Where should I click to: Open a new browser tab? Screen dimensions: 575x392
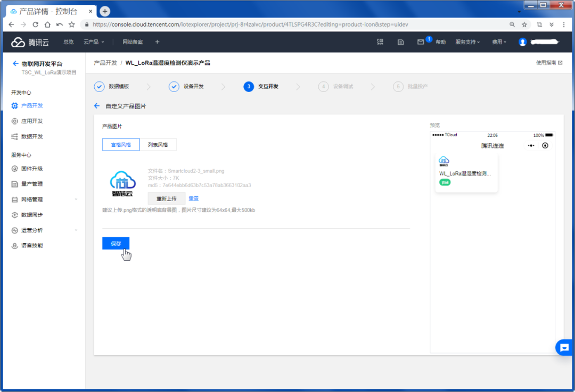pos(105,11)
